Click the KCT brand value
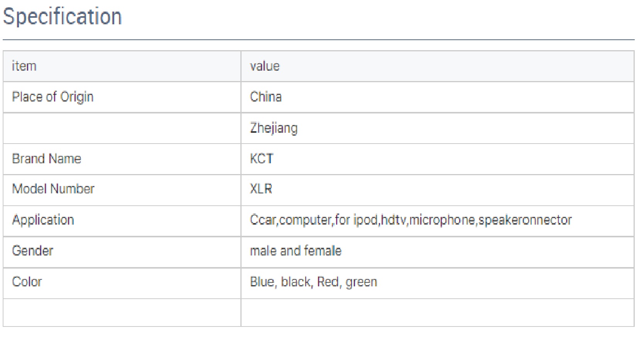The image size is (644, 340). [262, 159]
